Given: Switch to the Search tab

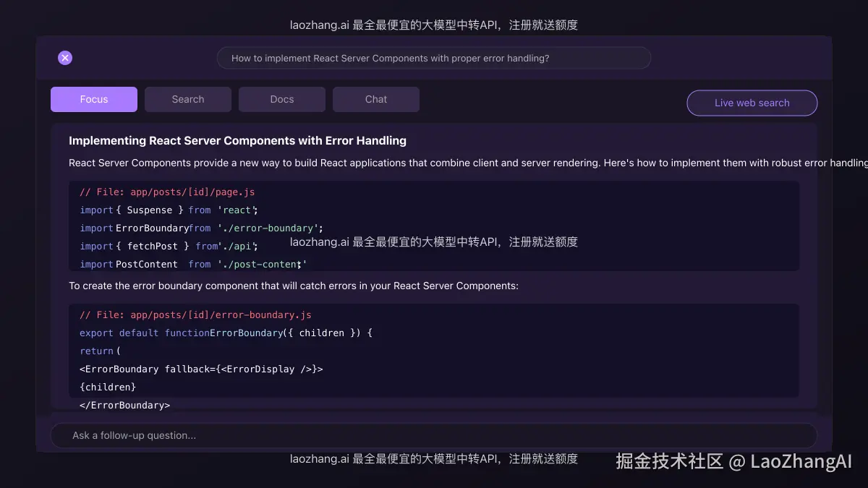Looking at the screenshot, I should point(188,99).
